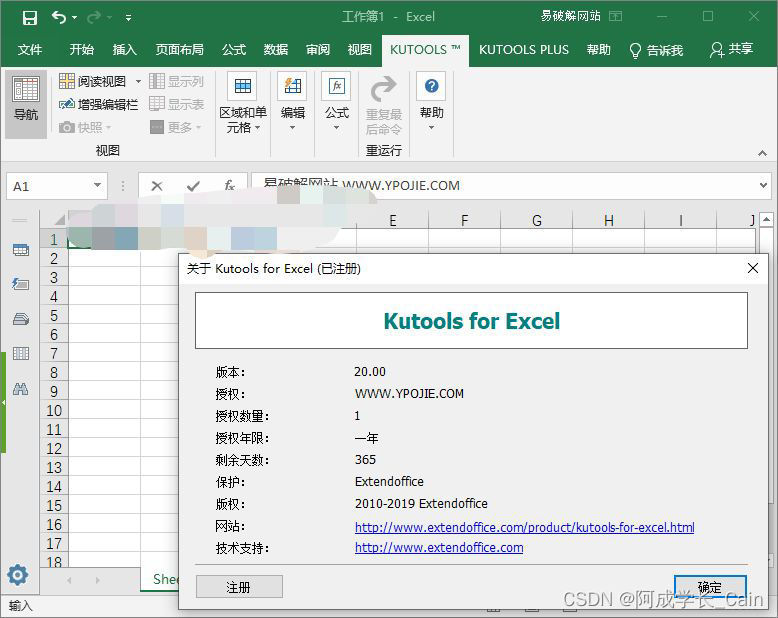Cancel entry with X in formula bar
778x618 pixels.
(x=157, y=186)
